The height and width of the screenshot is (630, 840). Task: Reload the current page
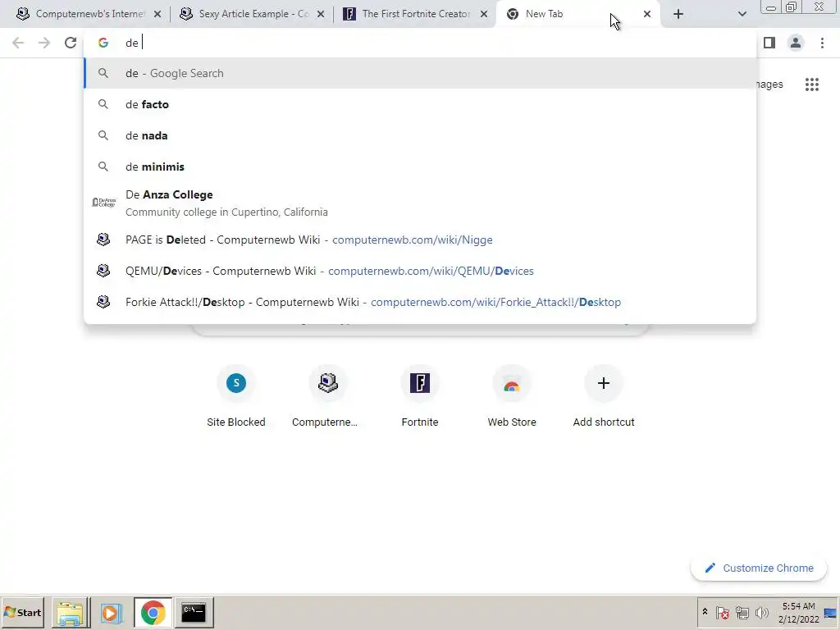[x=71, y=43]
